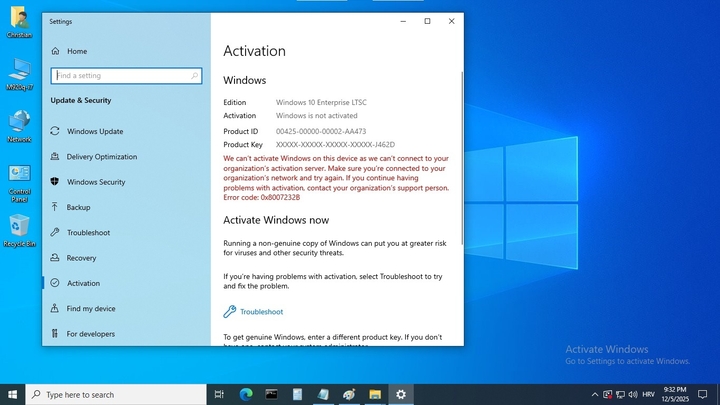Open For developers settings
720x405 pixels.
90,334
